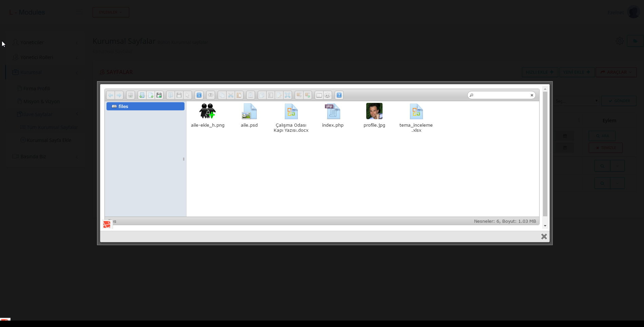
Task: Expand Basında Biz in background sidebar
Action: point(45,157)
